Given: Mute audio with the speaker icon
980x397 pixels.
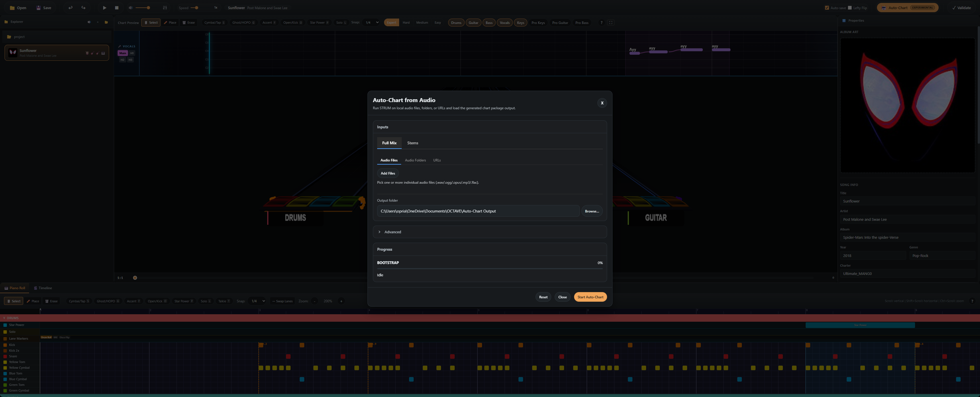Looking at the screenshot, I should point(130,8).
